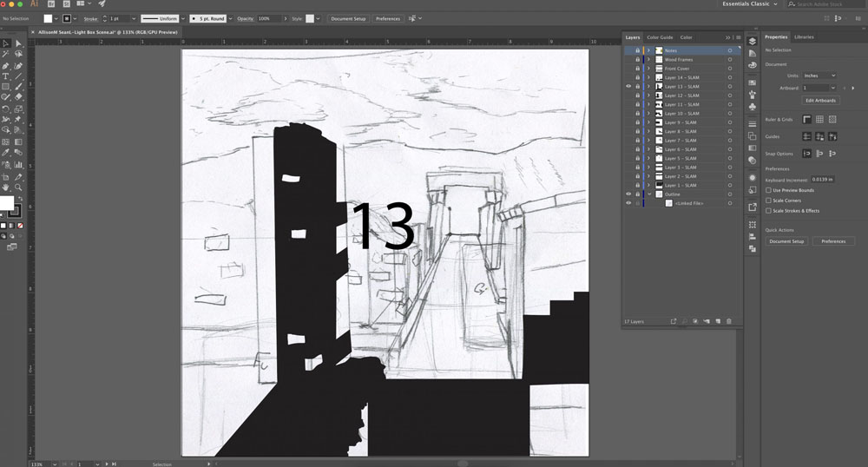Screen dimensions: 868x467
Task: Hide the Layer 13 – SLAM layer
Action: pos(628,86)
